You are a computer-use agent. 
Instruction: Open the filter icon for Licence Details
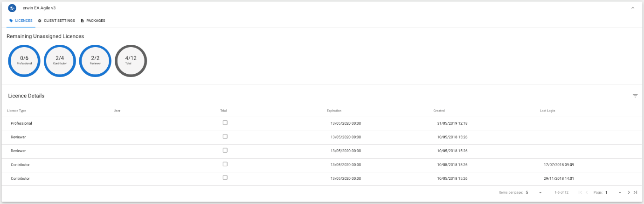point(635,96)
